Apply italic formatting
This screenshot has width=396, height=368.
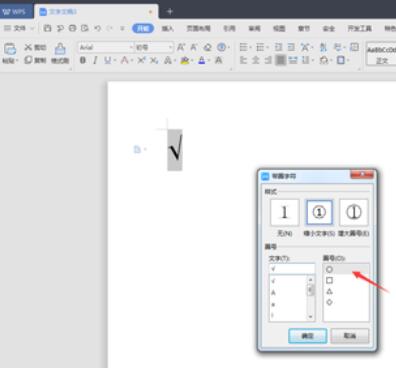pos(95,60)
